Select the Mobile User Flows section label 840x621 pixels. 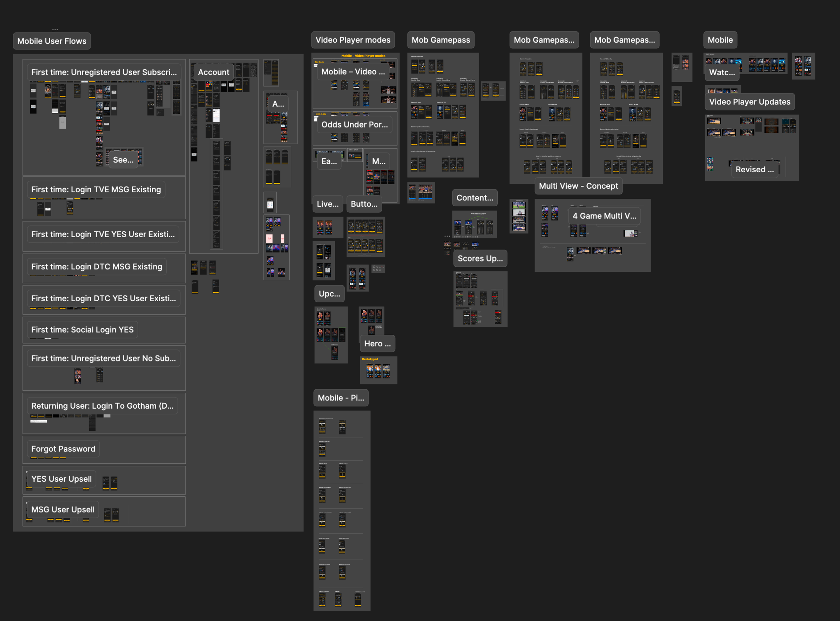pyautogui.click(x=52, y=41)
